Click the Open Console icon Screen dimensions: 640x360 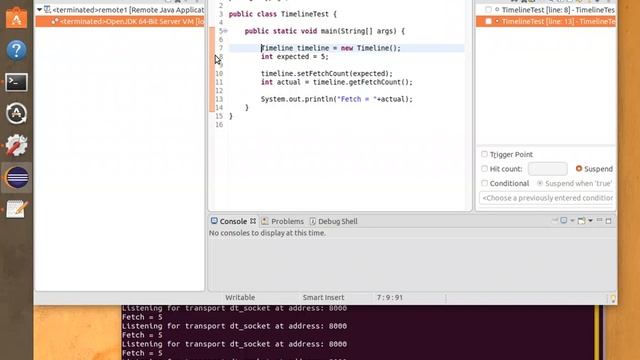point(582,220)
